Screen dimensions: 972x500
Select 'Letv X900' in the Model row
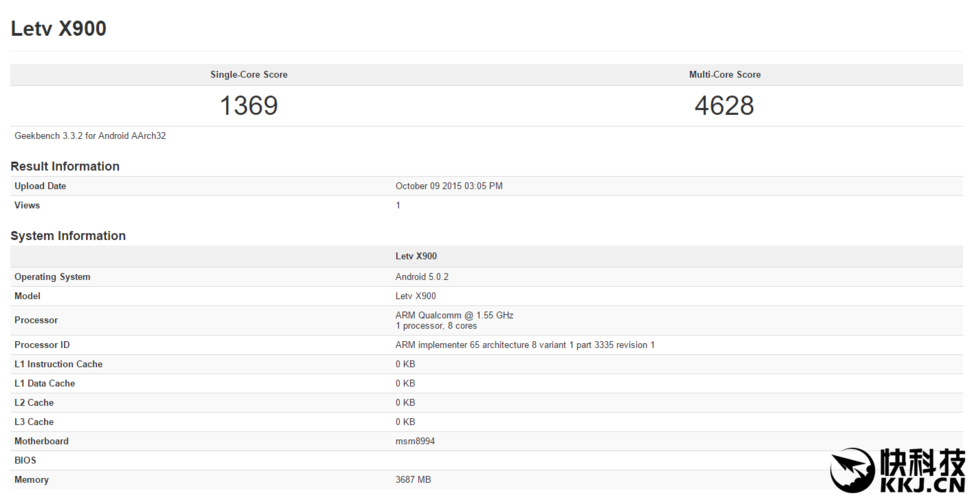coord(415,296)
